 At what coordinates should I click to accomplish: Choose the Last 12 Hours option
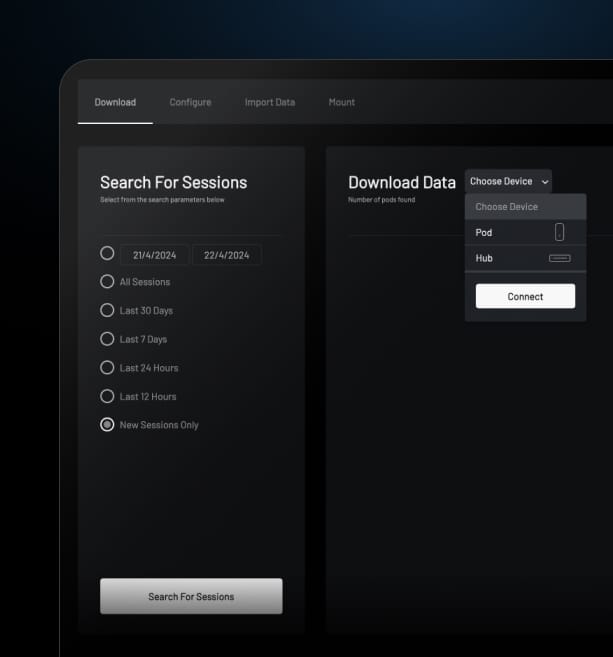tap(107, 396)
